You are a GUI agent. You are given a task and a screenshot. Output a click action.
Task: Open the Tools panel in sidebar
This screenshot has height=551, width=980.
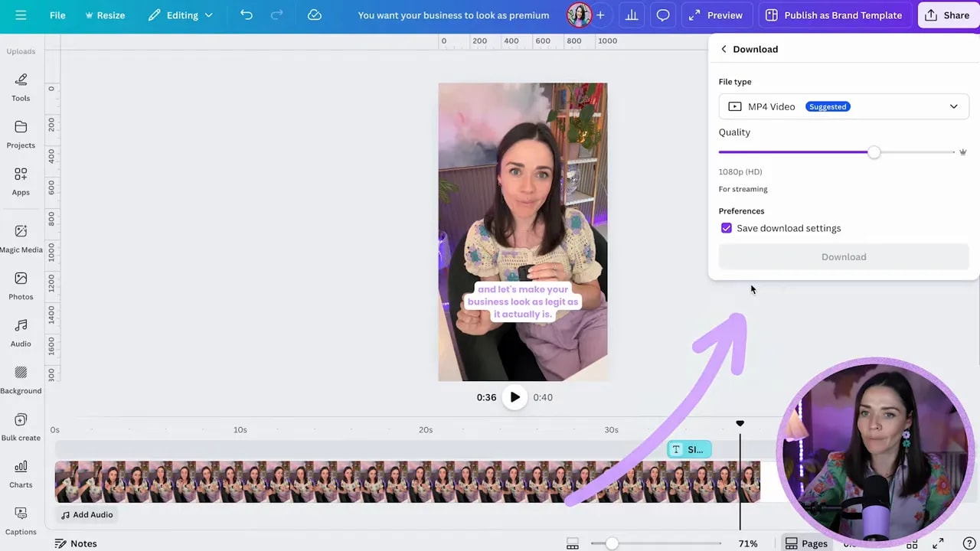[x=21, y=87]
